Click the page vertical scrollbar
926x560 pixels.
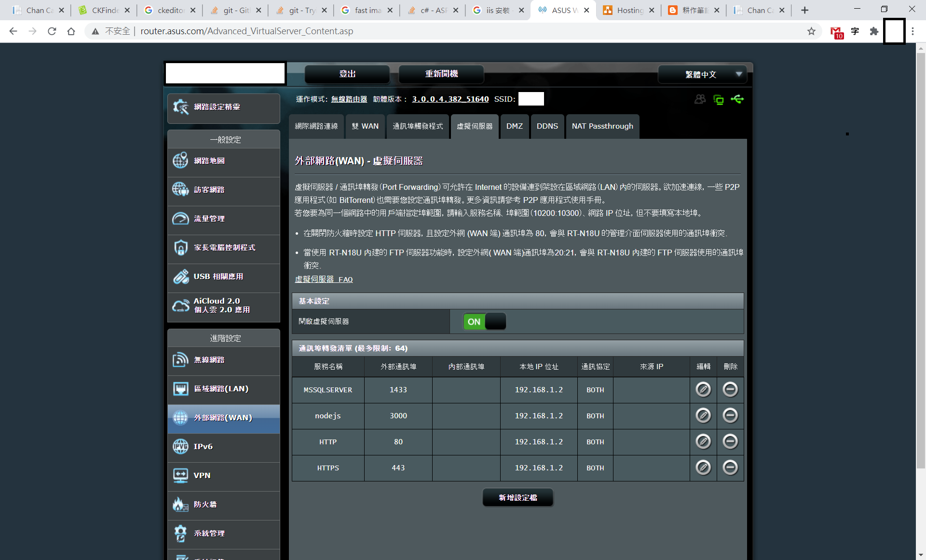click(x=921, y=260)
